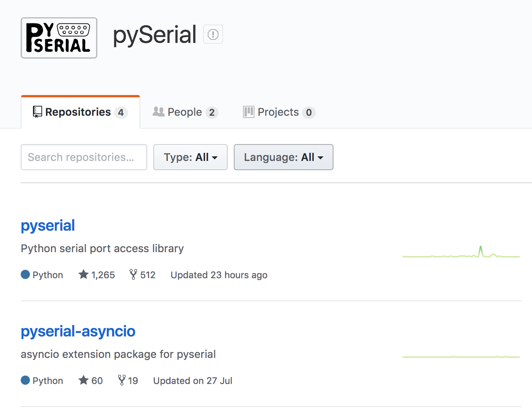532x420 pixels.
Task: Click the pyserial-asyncio commit activity graph
Action: 461,357
